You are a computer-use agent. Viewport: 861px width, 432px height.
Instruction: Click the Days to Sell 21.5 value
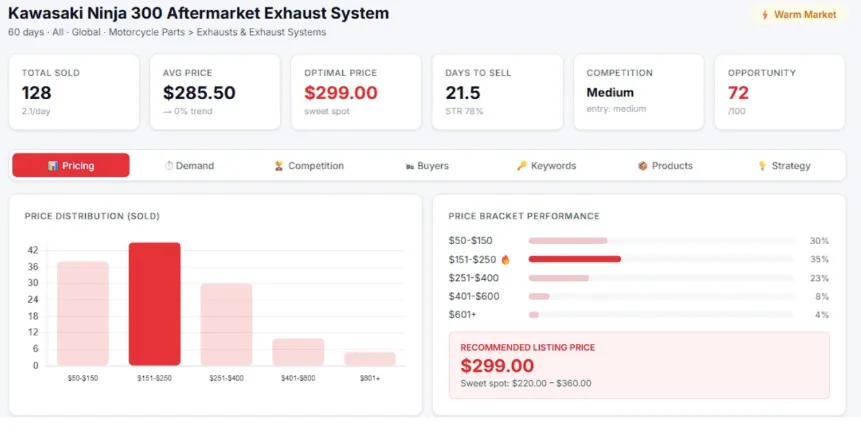click(463, 93)
